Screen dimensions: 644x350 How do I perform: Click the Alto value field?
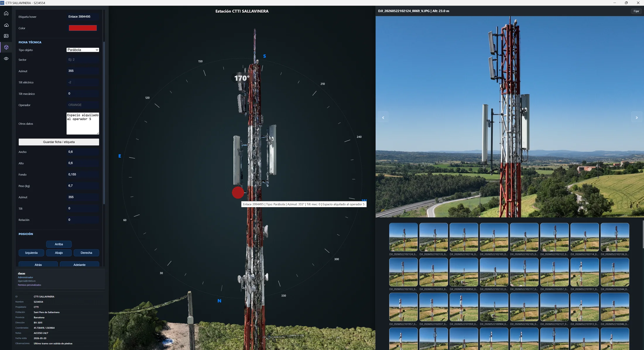83,163
